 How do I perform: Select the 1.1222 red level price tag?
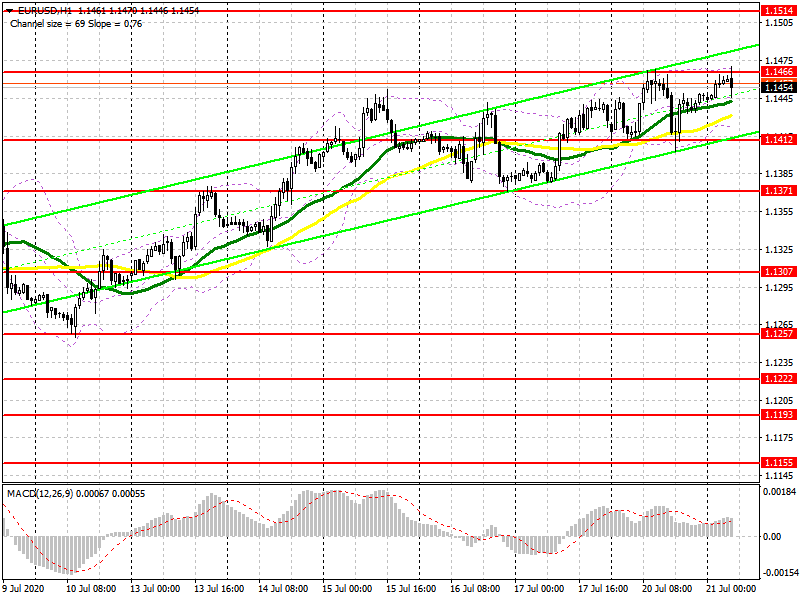click(778, 379)
